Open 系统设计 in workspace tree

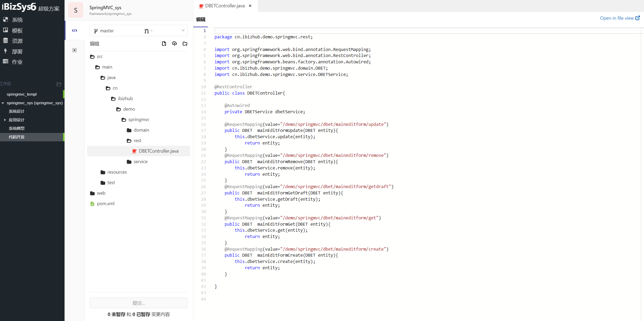(x=17, y=111)
